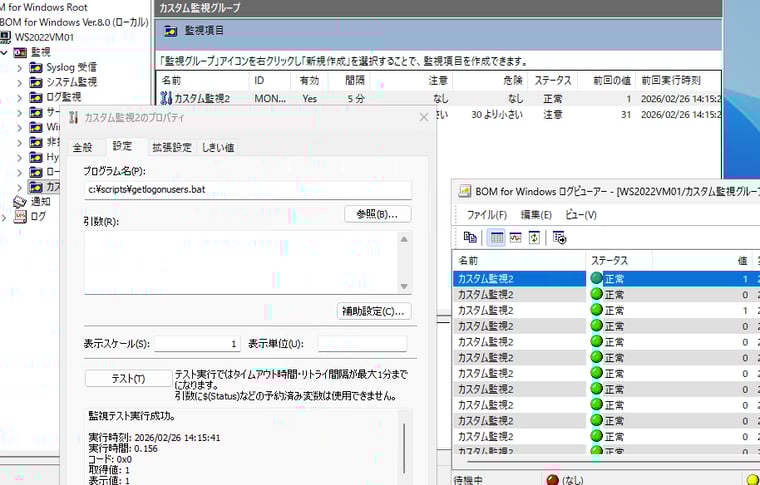Click up arrow of 引数 box scrollbar
Viewport: 760px width, 485px height.
(404, 239)
